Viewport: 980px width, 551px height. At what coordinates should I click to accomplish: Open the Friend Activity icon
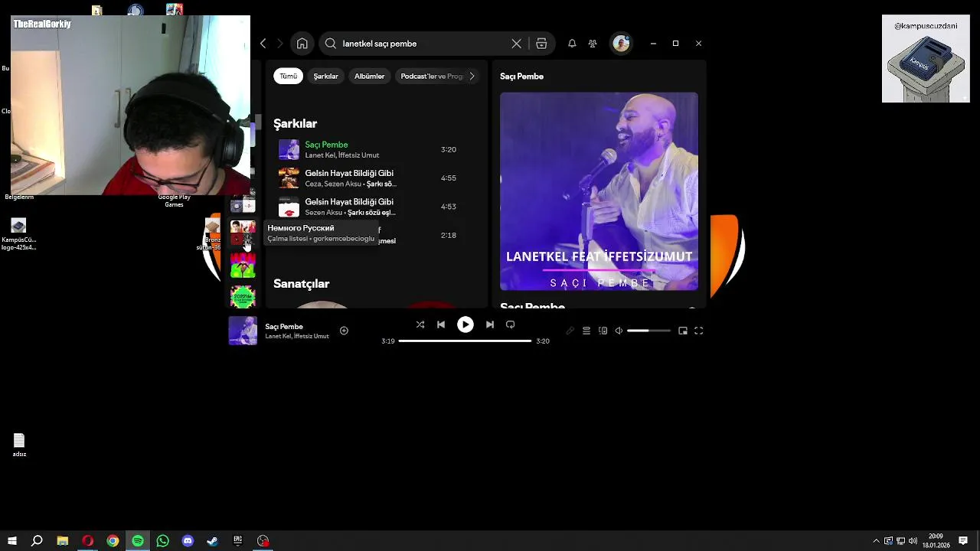[x=593, y=44]
